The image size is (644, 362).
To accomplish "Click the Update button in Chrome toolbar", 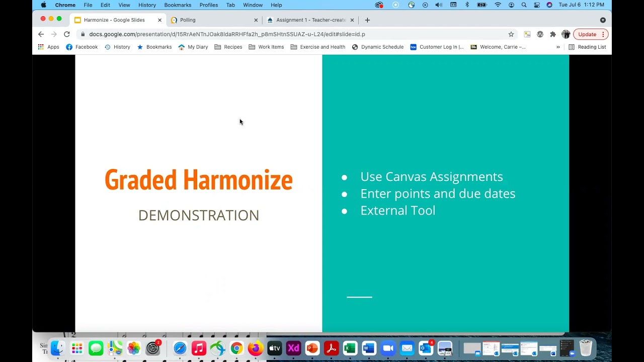I will pos(591,34).
